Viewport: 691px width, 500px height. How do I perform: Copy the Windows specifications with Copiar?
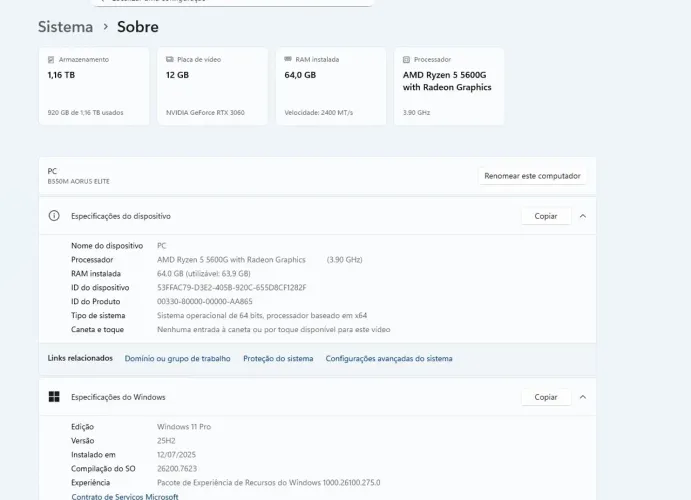click(x=545, y=397)
